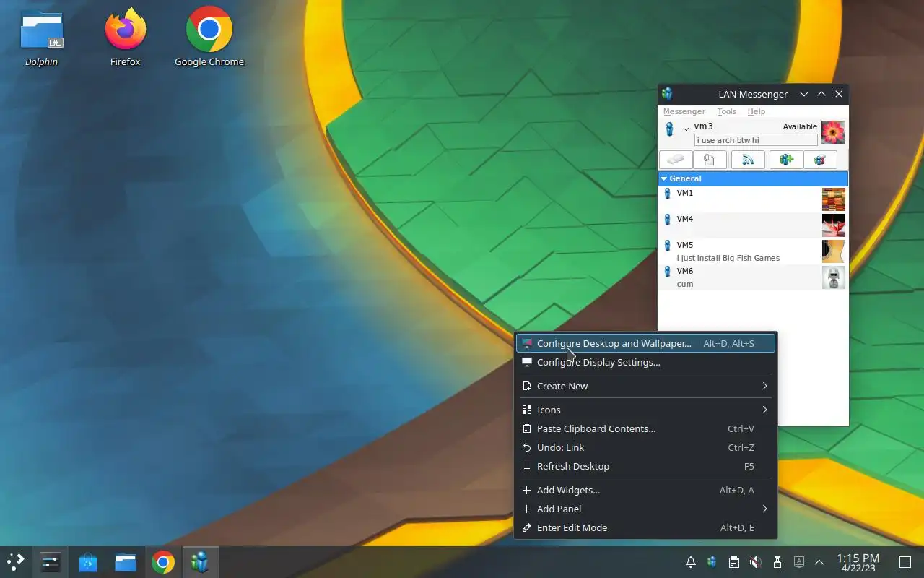The height and width of the screenshot is (578, 924).
Task: Show hidden system tray icons arrow
Action: (819, 562)
